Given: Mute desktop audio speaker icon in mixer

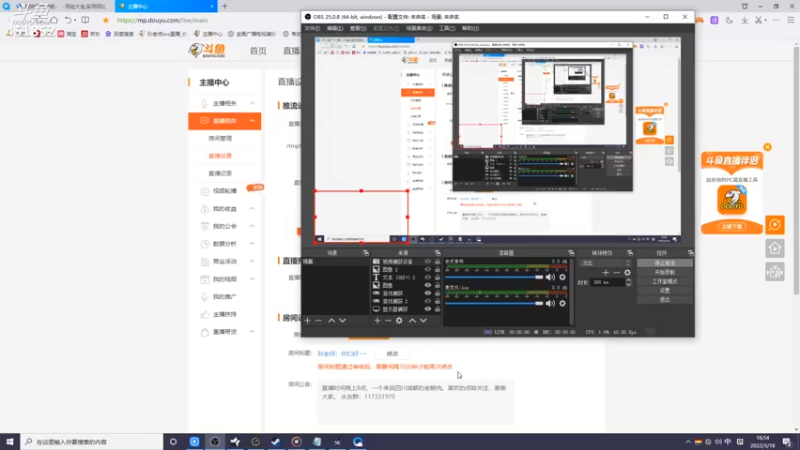Looking at the screenshot, I should pyautogui.click(x=550, y=277).
